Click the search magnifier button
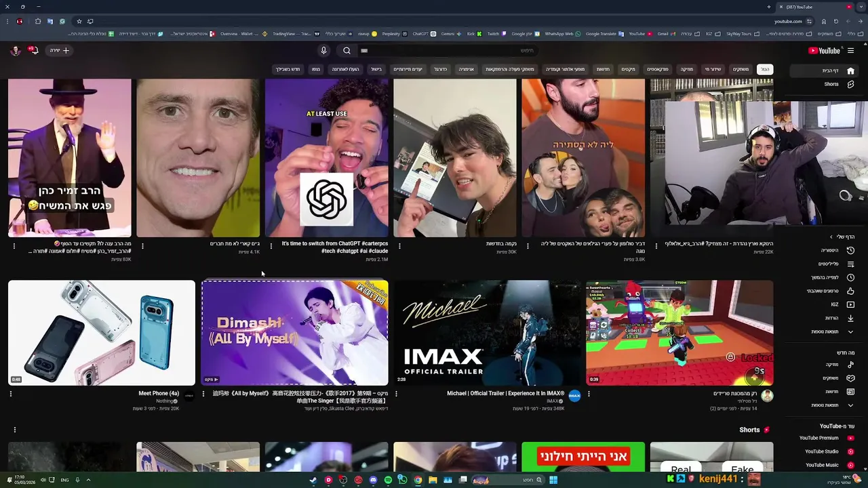 tap(347, 50)
